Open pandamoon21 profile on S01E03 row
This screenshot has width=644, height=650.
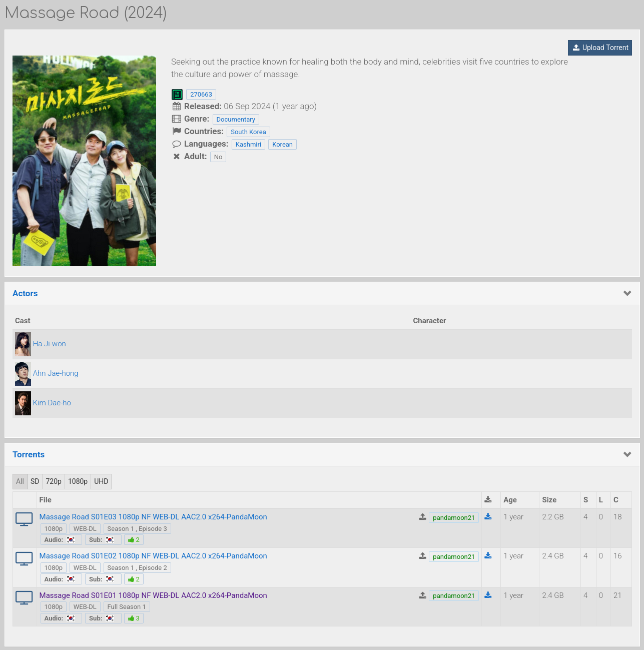point(454,517)
